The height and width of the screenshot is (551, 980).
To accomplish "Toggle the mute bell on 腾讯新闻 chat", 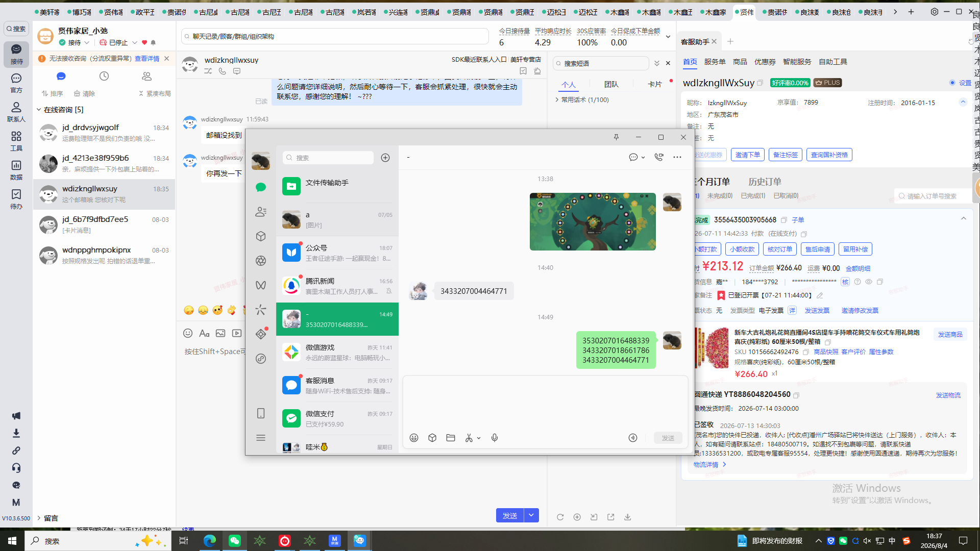I will coord(389,291).
